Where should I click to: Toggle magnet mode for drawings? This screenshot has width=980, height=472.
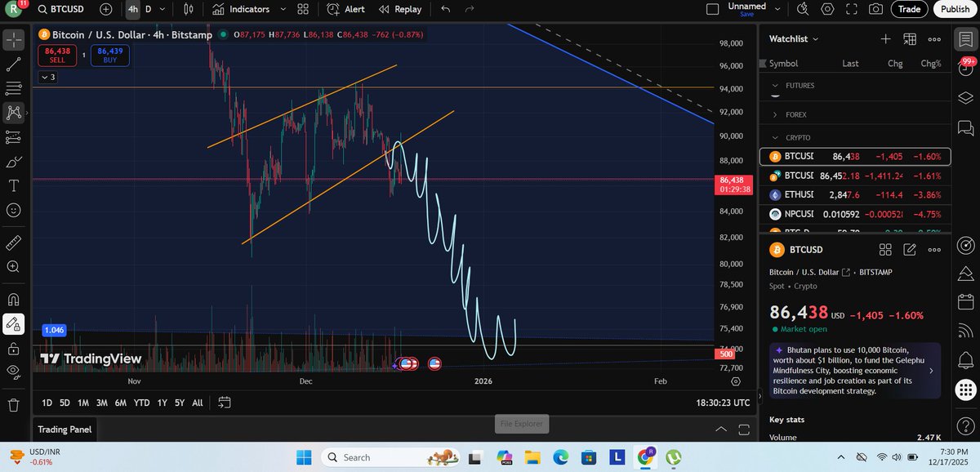coord(14,300)
